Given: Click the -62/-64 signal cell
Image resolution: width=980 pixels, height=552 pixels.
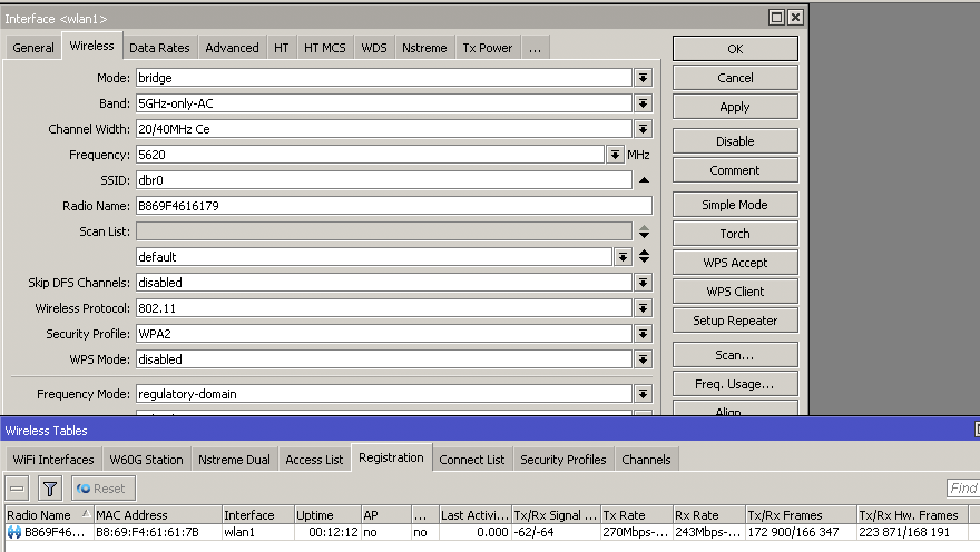Looking at the screenshot, I should click(556, 533).
